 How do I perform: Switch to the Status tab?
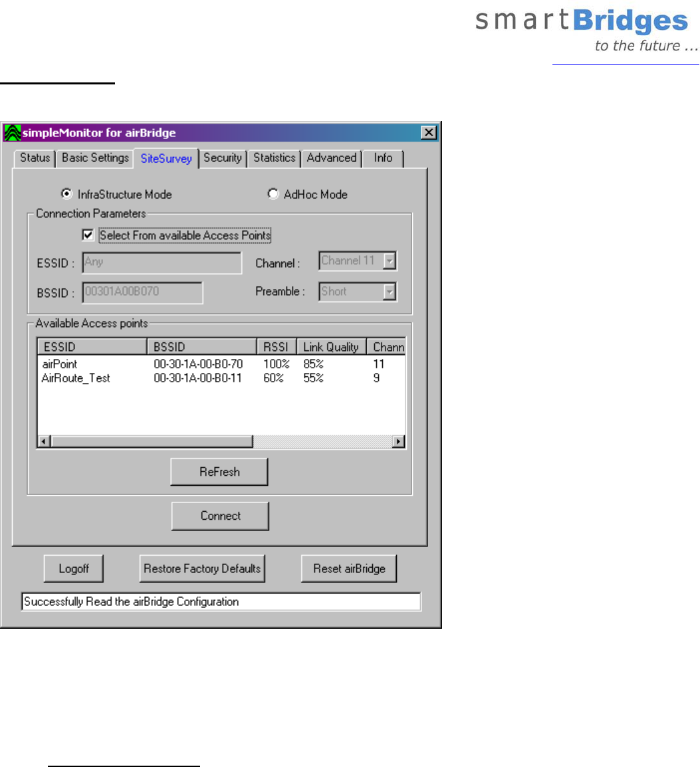point(35,158)
